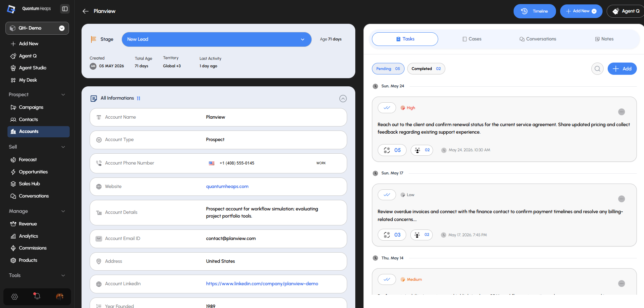Mark the High priority task complete
This screenshot has height=308, width=644.
[387, 108]
